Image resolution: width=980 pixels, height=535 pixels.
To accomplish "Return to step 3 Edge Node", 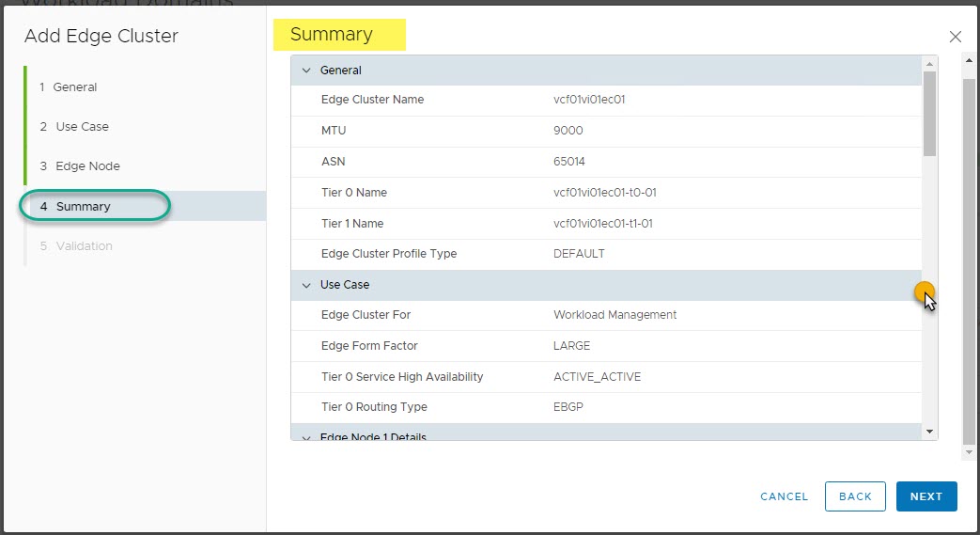I will 87,166.
